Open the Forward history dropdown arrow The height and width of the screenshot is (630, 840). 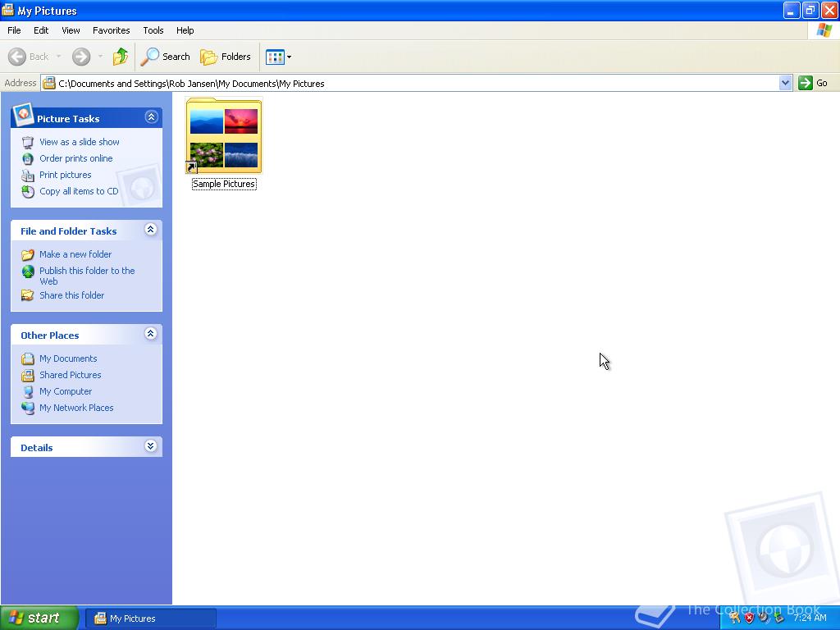tap(100, 57)
